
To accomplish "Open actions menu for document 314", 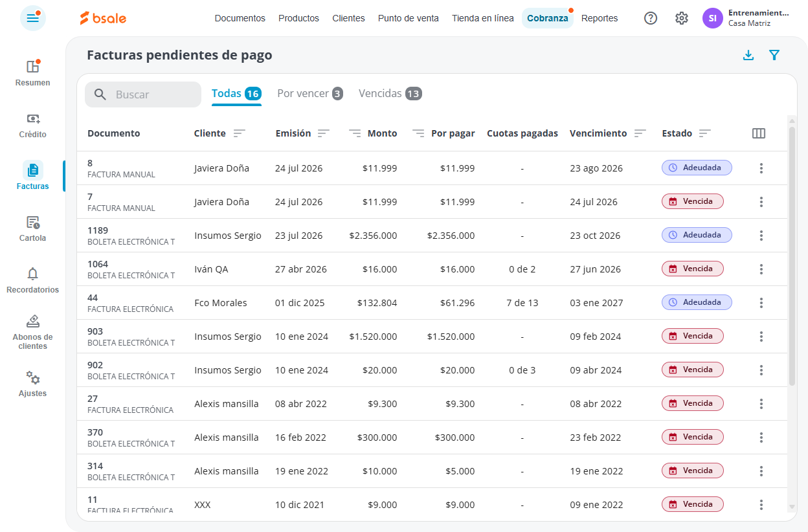I will (761, 471).
